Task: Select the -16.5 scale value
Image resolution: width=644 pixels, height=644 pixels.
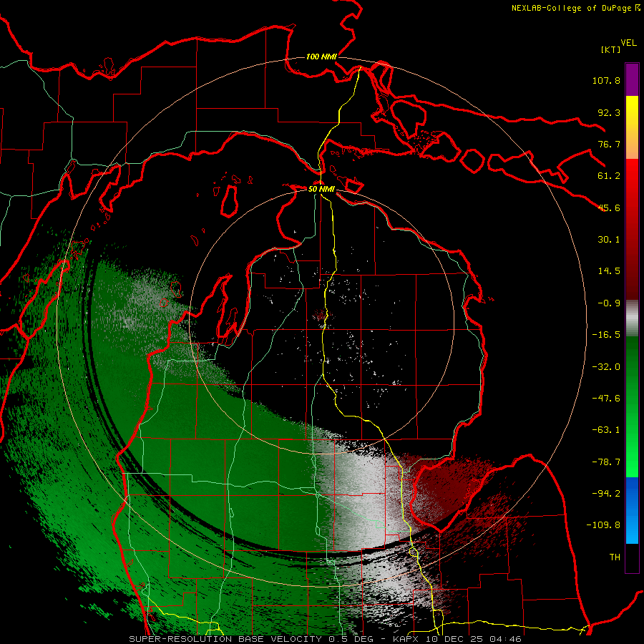Action: point(606,335)
